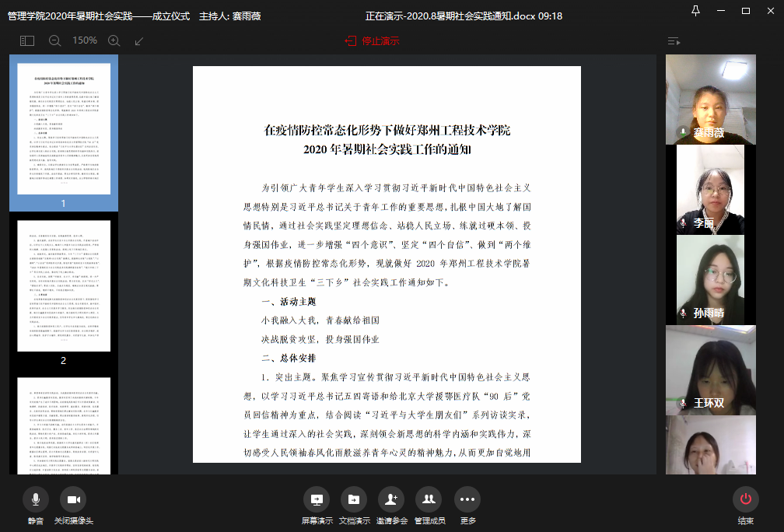Open manage members (管理成员)
The width and height of the screenshot is (784, 532).
pyautogui.click(x=429, y=499)
